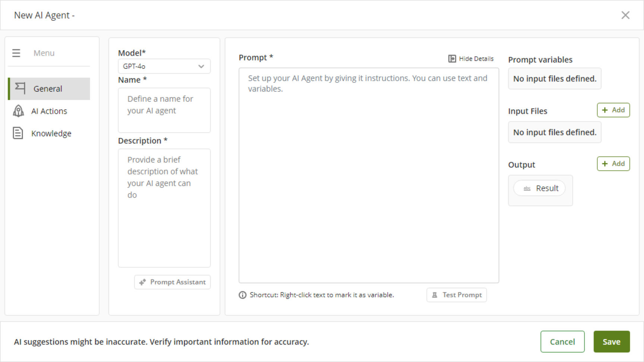
Task: Select the Result output chip
Action: point(540,188)
